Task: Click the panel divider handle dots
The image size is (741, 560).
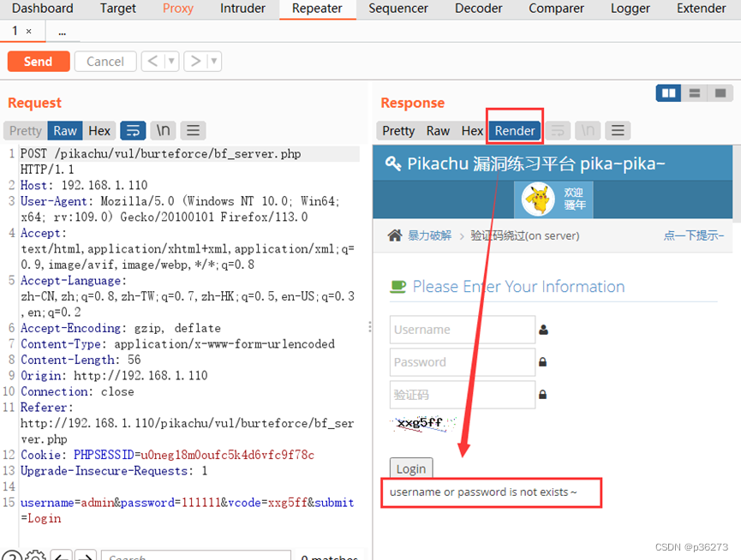Action: [x=369, y=327]
